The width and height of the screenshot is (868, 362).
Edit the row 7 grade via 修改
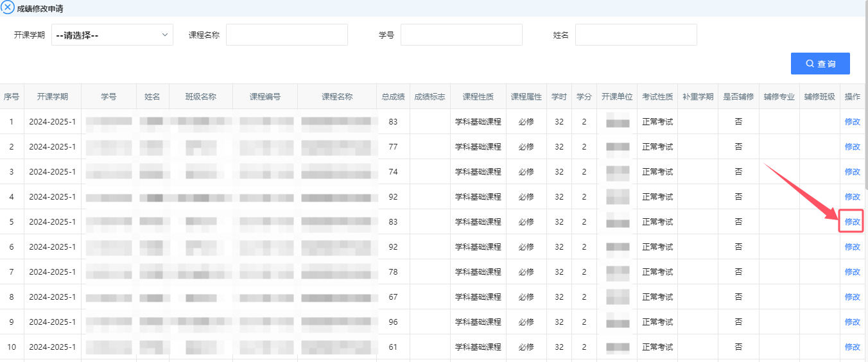pos(852,272)
